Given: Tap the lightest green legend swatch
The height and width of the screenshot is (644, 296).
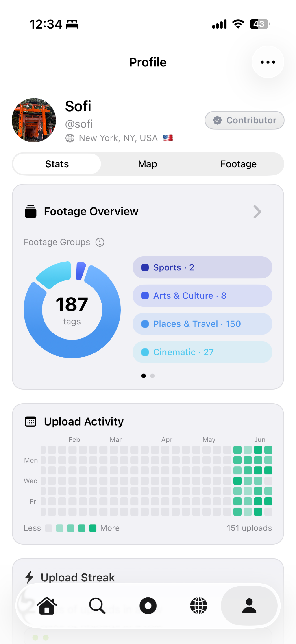Looking at the screenshot, I should 60,528.
